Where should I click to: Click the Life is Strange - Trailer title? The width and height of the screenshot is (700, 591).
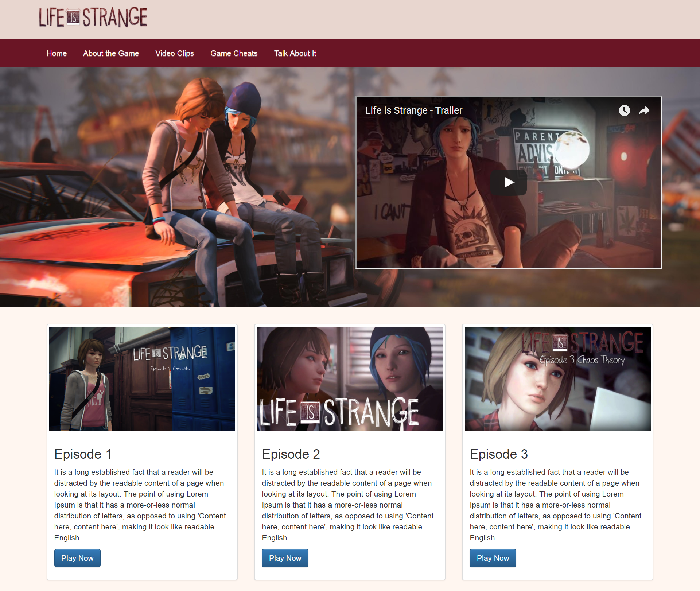click(x=413, y=110)
